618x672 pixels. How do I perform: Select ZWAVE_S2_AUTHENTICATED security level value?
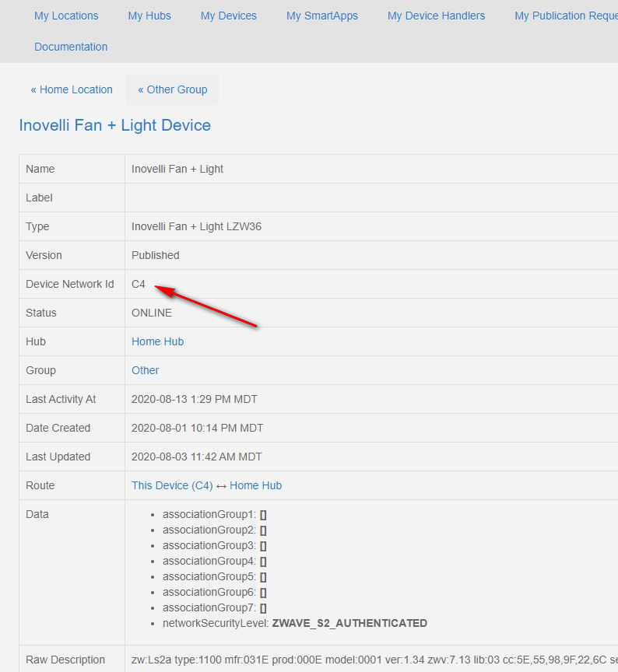coord(349,623)
